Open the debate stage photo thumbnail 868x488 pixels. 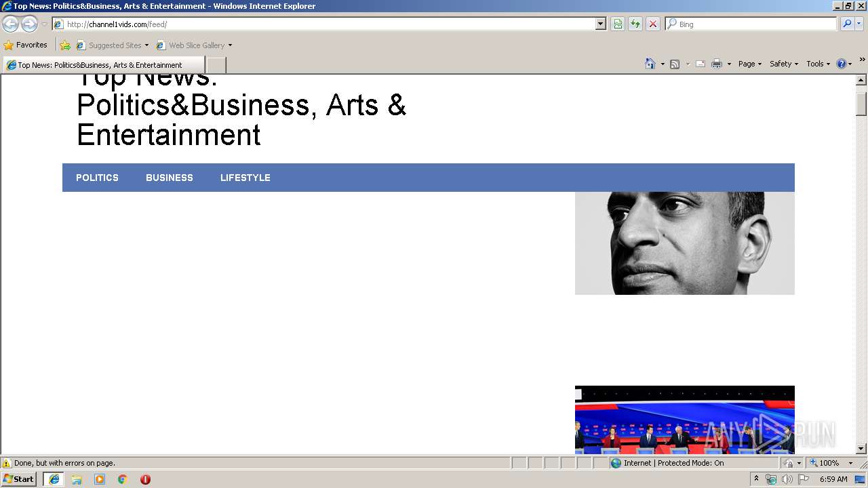[685, 420]
